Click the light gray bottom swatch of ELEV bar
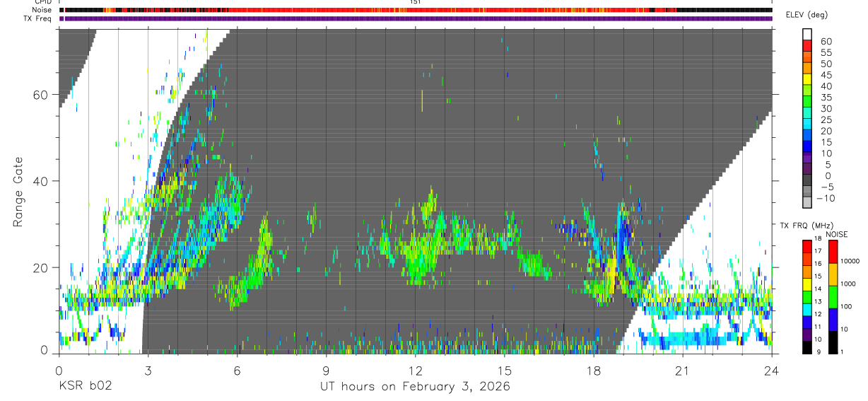 [x=807, y=203]
